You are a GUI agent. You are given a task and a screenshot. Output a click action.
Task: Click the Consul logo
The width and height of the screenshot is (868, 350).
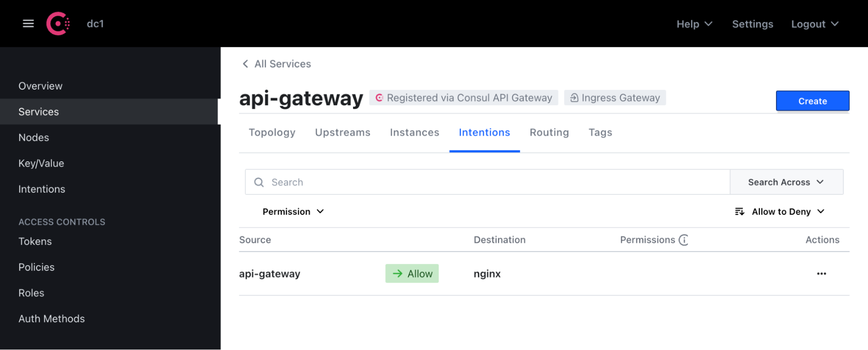(58, 23)
